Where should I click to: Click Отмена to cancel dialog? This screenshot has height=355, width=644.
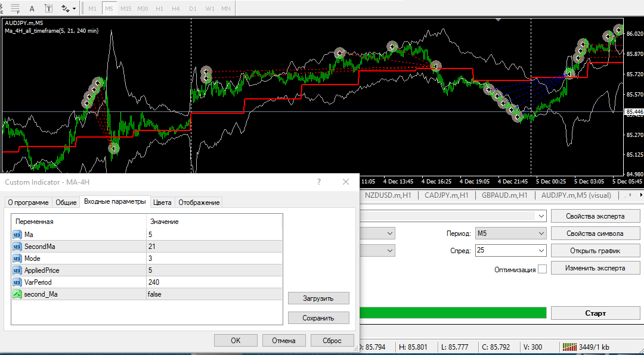pyautogui.click(x=284, y=340)
